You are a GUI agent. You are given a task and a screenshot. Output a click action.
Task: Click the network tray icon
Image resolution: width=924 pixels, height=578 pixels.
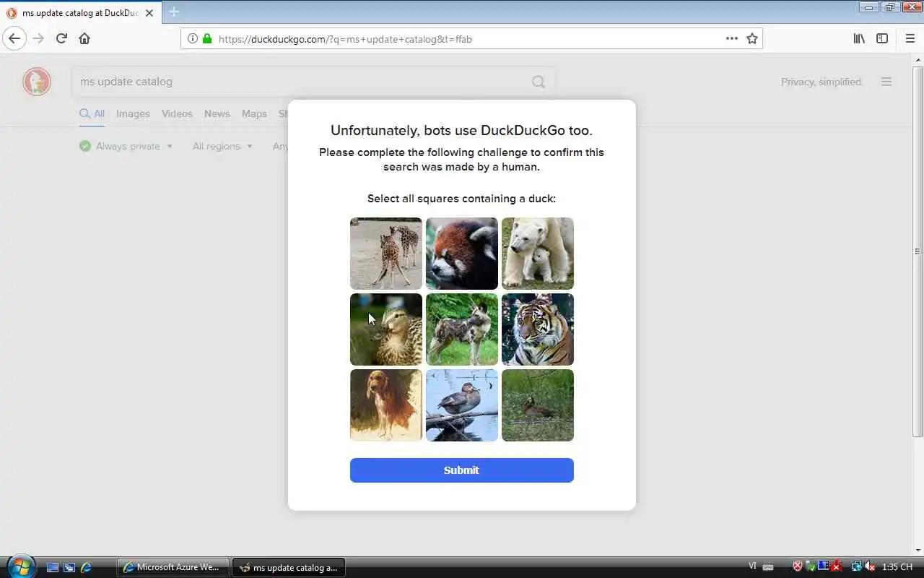[x=857, y=567]
